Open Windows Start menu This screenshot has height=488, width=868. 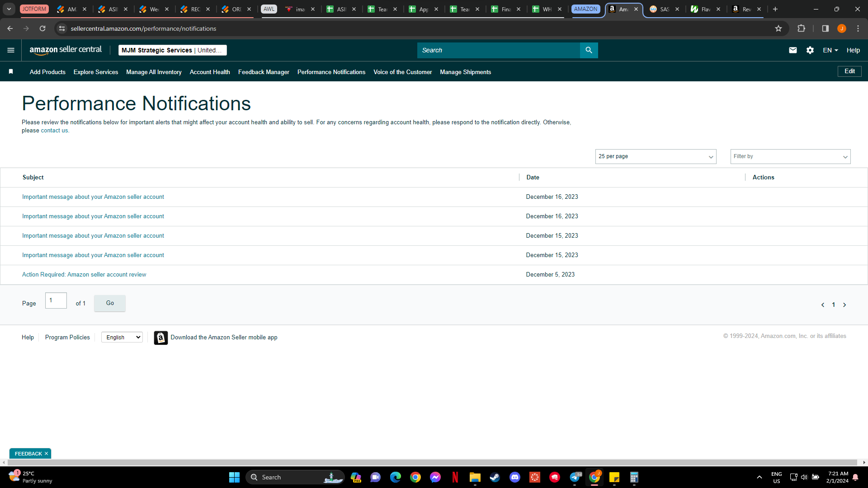click(234, 477)
